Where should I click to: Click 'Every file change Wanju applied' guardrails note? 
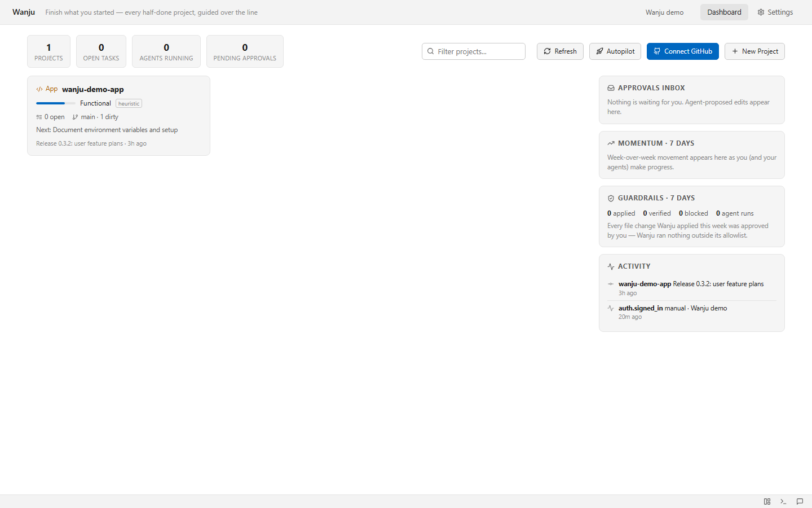[688, 230]
